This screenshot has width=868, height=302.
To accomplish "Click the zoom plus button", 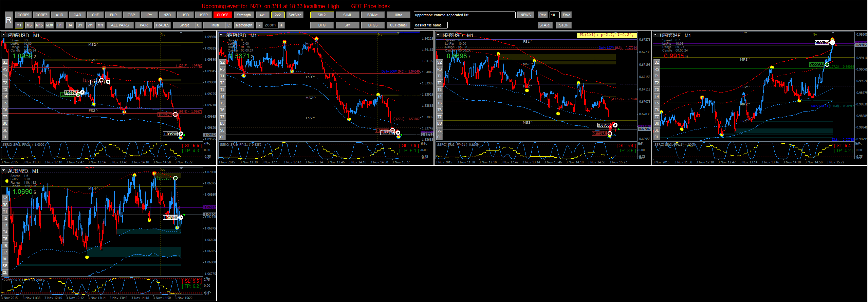I will coord(281,25).
